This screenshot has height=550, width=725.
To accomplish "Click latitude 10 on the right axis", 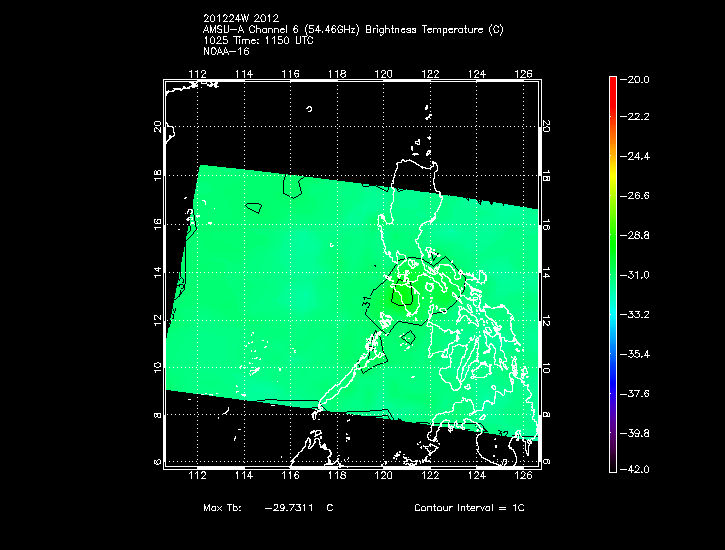I will (546, 368).
